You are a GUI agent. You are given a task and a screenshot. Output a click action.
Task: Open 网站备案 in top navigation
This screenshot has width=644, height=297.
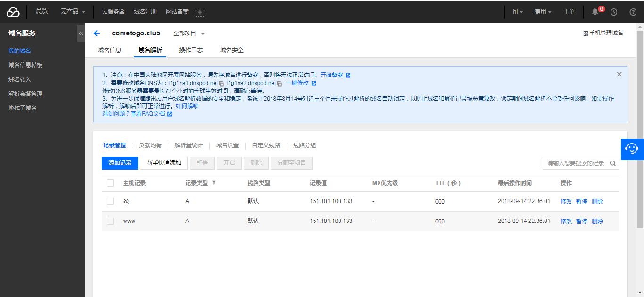[x=177, y=12]
